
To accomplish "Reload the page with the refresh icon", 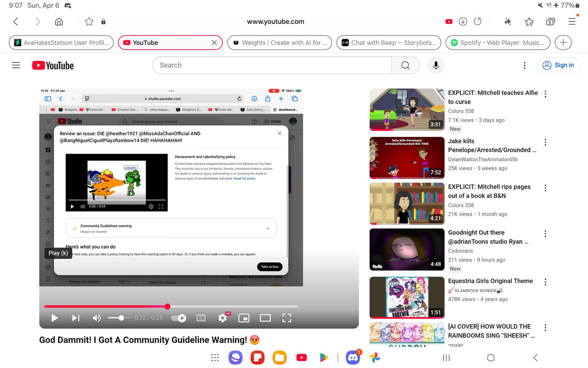I will click(477, 22).
